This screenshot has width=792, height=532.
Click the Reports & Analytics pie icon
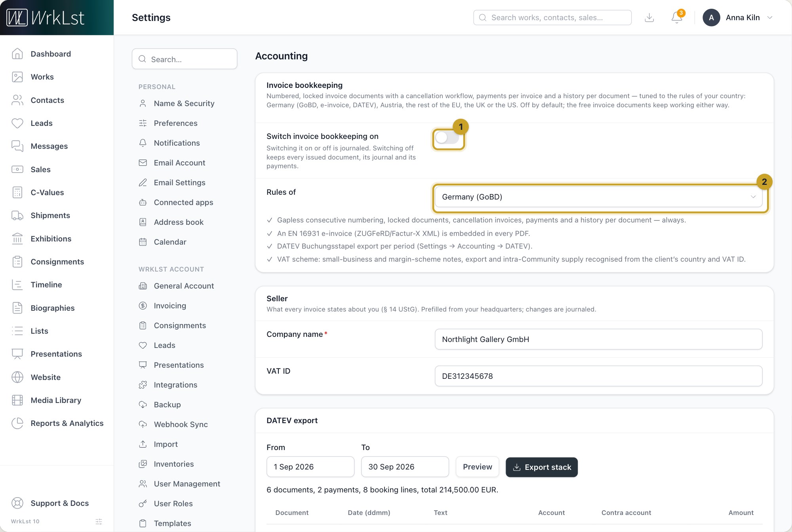coord(17,423)
